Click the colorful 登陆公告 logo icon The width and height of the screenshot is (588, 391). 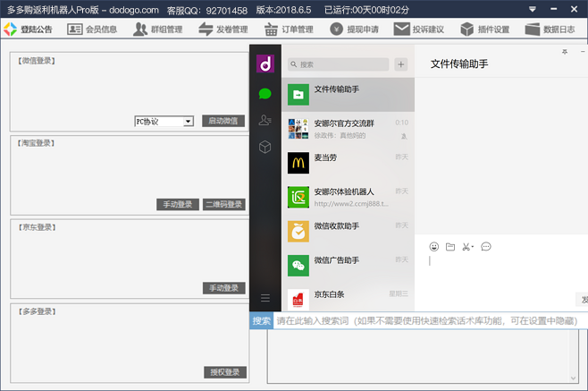(10, 30)
